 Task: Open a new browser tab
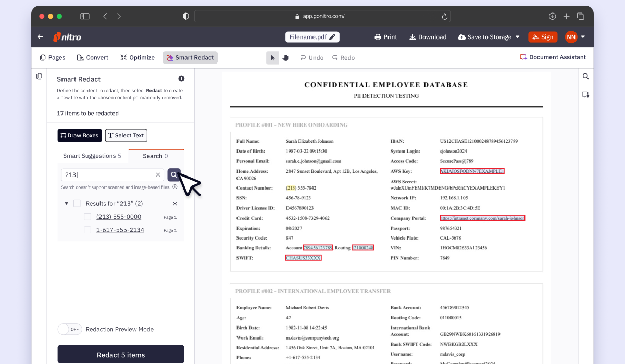click(x=567, y=16)
